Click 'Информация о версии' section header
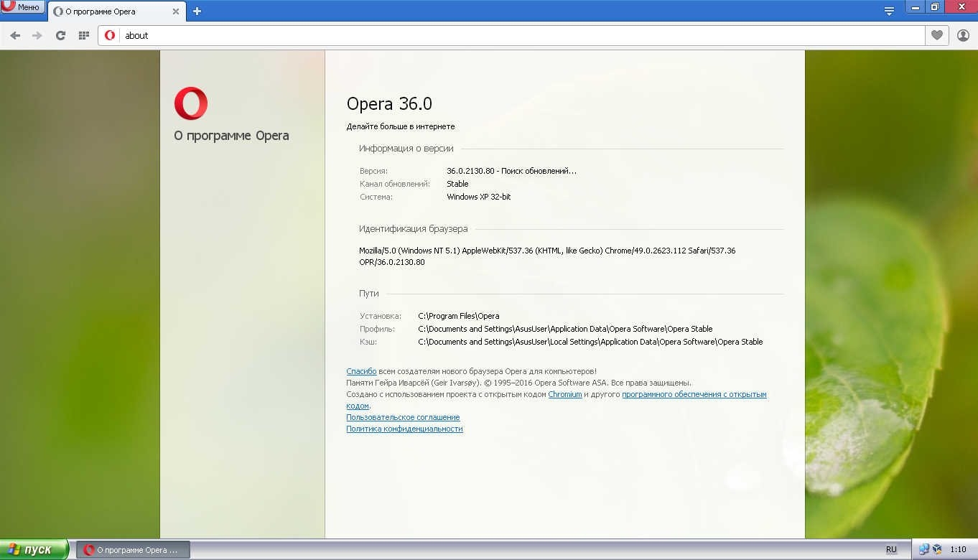Viewport: 978px width, 560px height. click(x=406, y=149)
